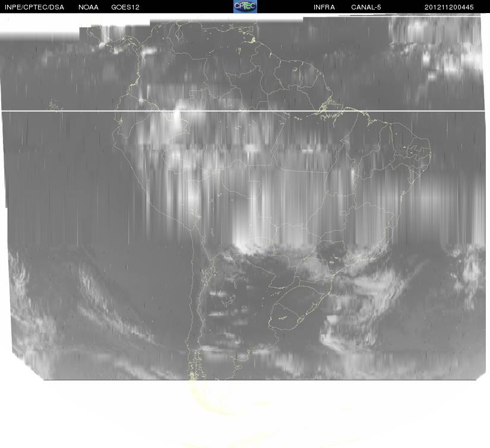Screen dimensions: 490x448
Task: Click the 'NOAA' label in header
Action: pyautogui.click(x=88, y=7)
